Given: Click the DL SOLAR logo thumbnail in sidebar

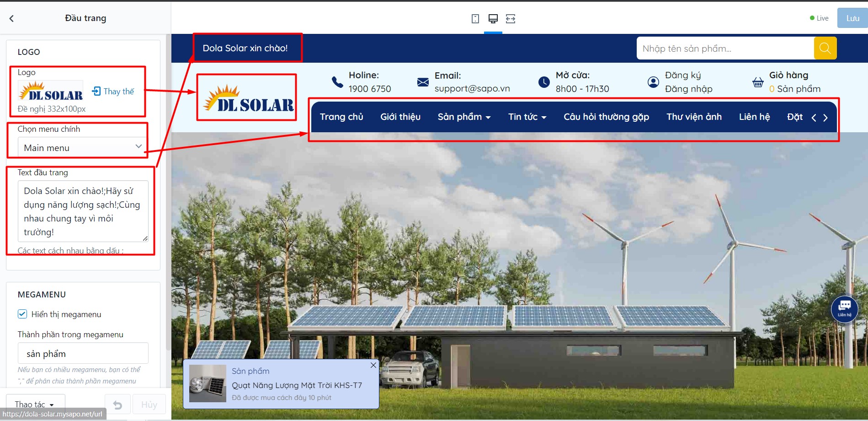Looking at the screenshot, I should 51,91.
